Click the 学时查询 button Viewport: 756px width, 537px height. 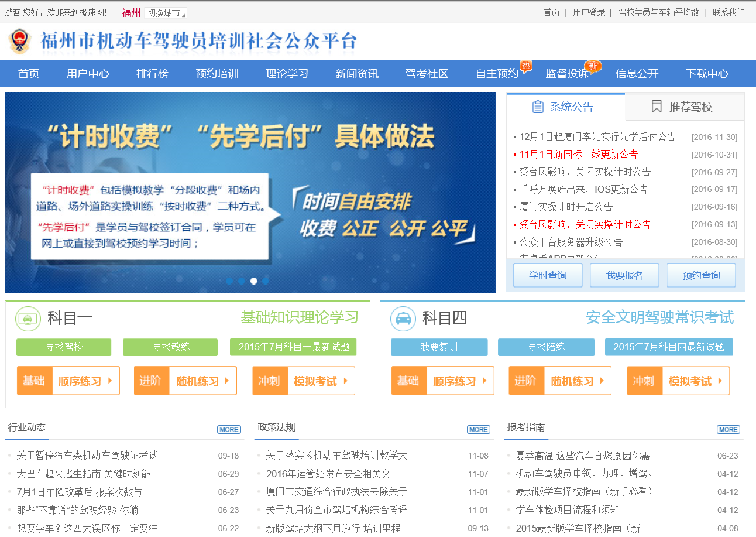pyautogui.click(x=548, y=275)
